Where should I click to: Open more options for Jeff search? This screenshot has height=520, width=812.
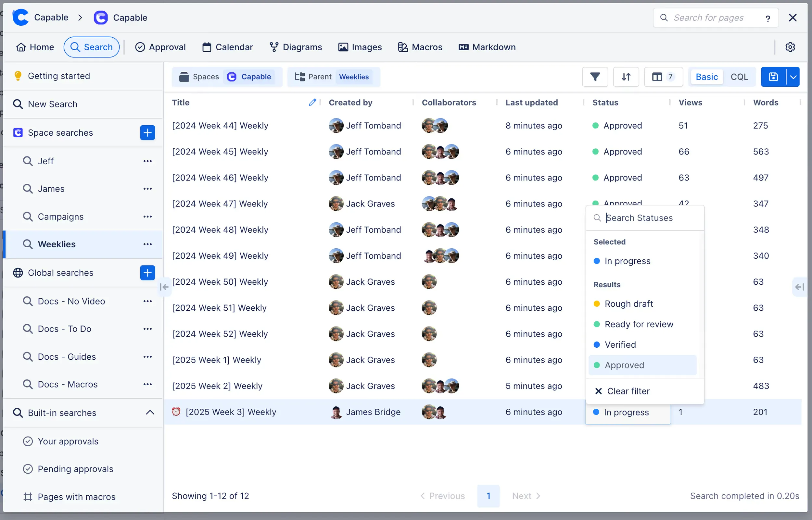[x=147, y=161]
